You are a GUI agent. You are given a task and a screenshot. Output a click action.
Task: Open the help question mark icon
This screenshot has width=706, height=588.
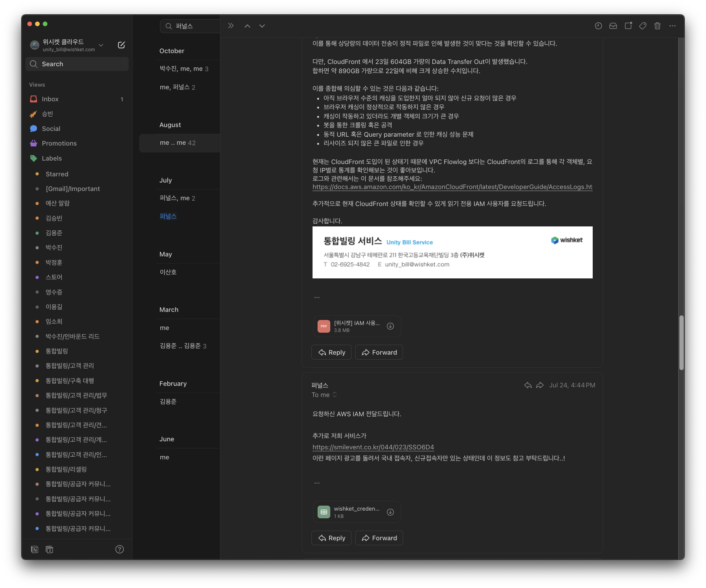119,549
